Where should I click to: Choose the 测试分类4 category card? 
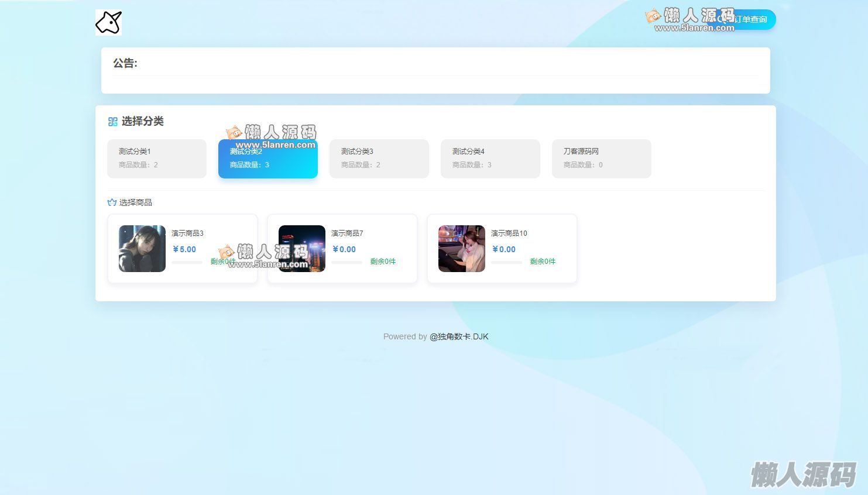490,159
